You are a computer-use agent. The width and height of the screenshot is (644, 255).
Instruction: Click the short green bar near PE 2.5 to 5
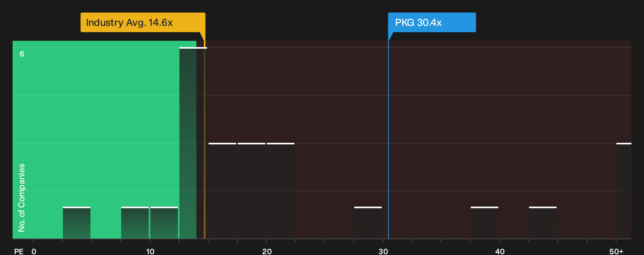77,222
